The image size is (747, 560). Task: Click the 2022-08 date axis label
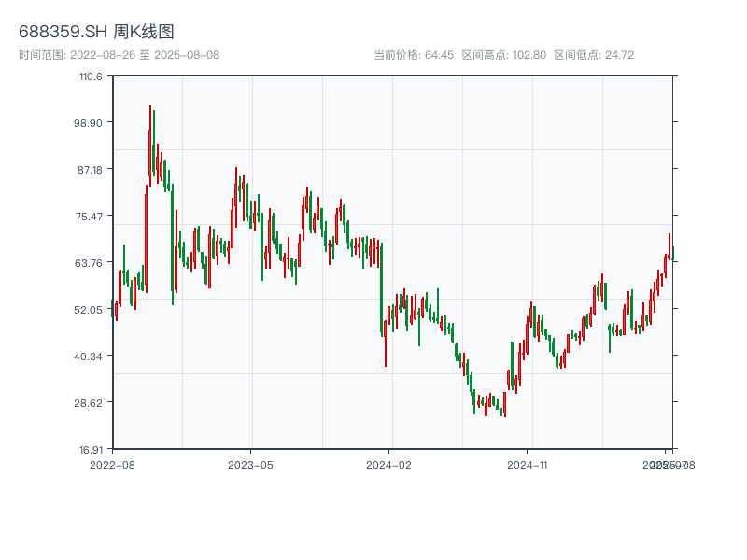coord(112,464)
